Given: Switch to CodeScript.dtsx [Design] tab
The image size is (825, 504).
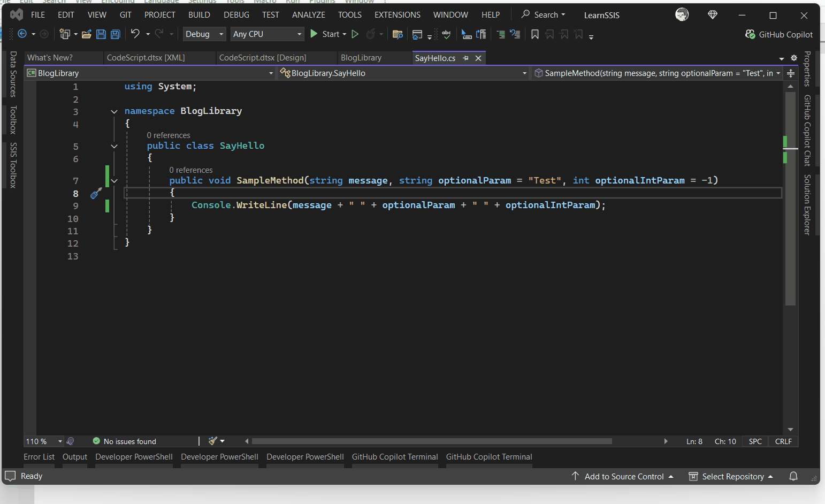Looking at the screenshot, I should [263, 58].
